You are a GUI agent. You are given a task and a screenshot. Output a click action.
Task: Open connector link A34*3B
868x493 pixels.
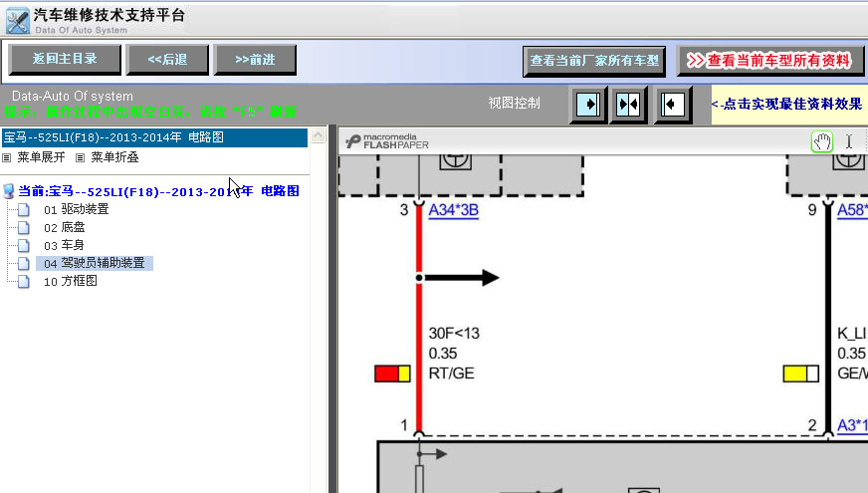coord(453,210)
